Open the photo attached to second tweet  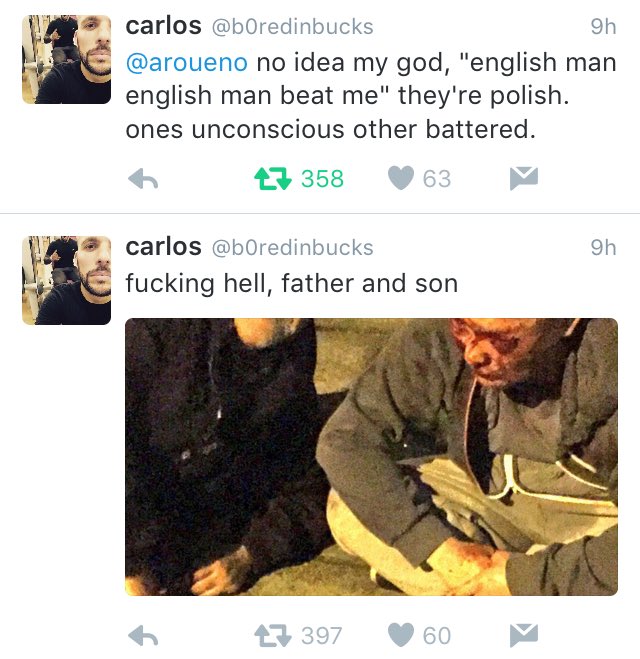pos(371,457)
